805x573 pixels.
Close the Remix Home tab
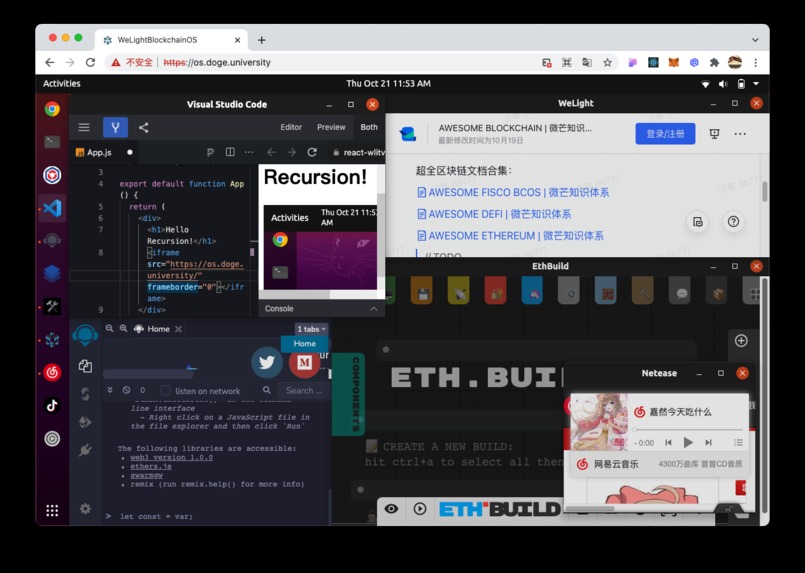(178, 329)
